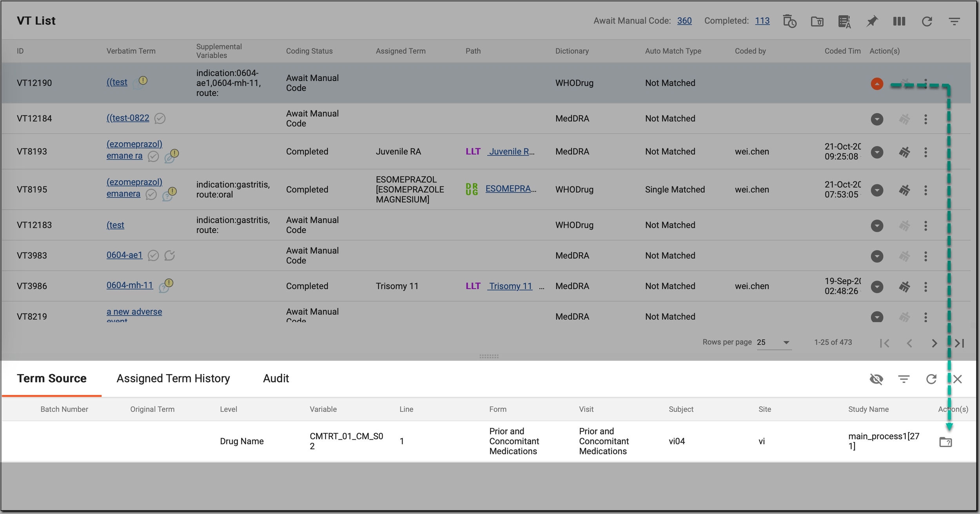Click the 'Single Matched' auto match cell

[675, 190]
